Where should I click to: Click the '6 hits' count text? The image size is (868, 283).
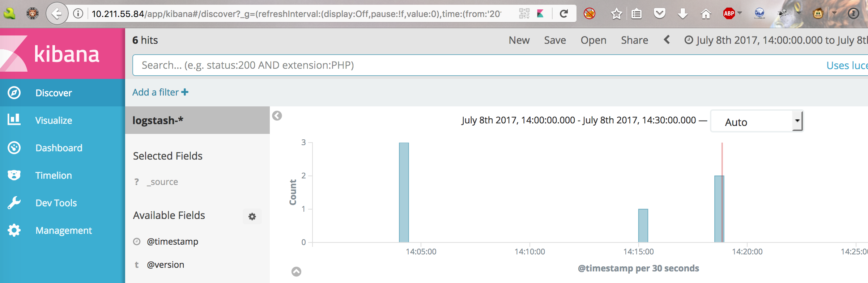145,40
